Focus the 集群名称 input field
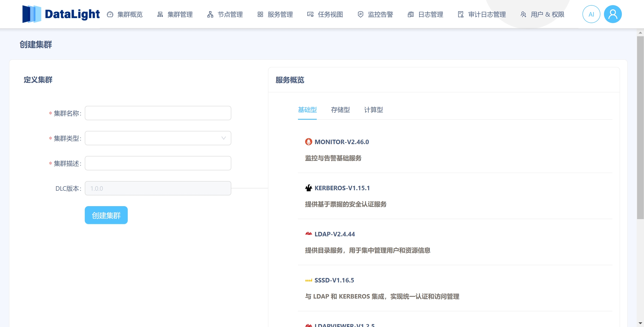 point(158,113)
